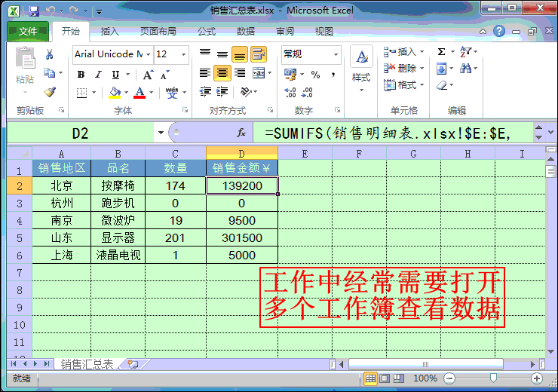The height and width of the screenshot is (392, 558).
Task: Click the Save icon in quick access toolbar
Action: point(34,11)
